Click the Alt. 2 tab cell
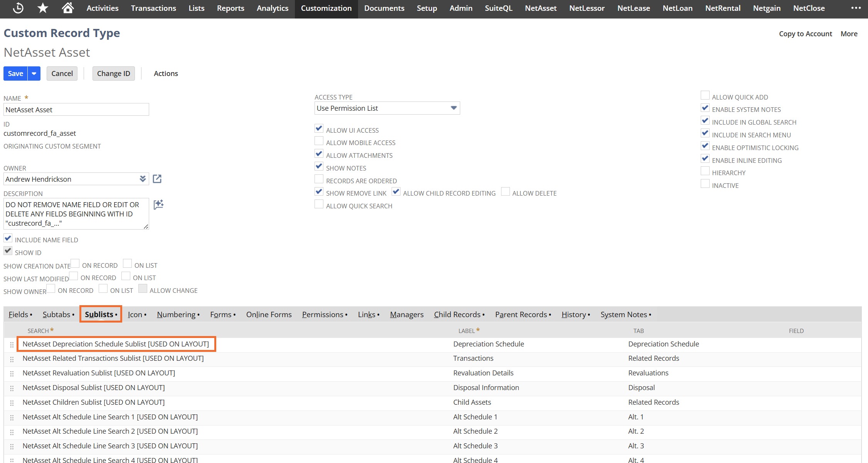Image resolution: width=868 pixels, height=463 pixels. point(636,431)
